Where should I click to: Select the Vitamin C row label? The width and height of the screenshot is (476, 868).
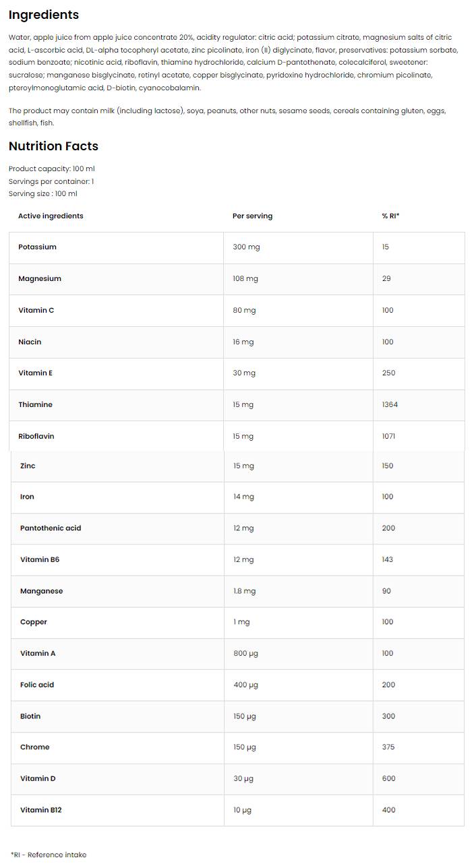tap(36, 311)
